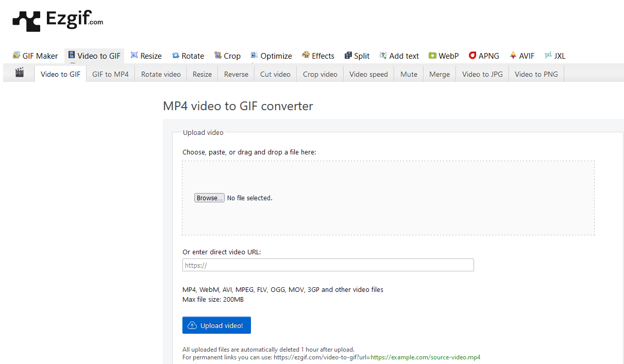The height and width of the screenshot is (364, 624).
Task: Select the Video speed tab
Action: [368, 74]
